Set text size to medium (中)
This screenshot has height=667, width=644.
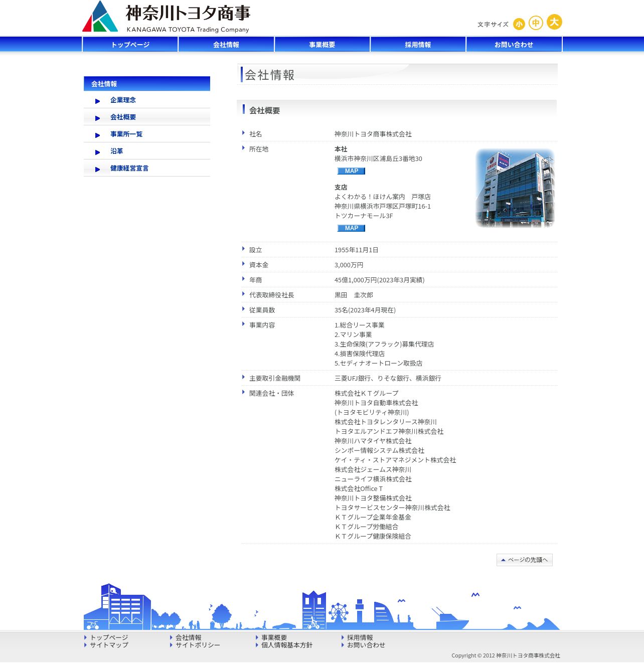point(536,23)
